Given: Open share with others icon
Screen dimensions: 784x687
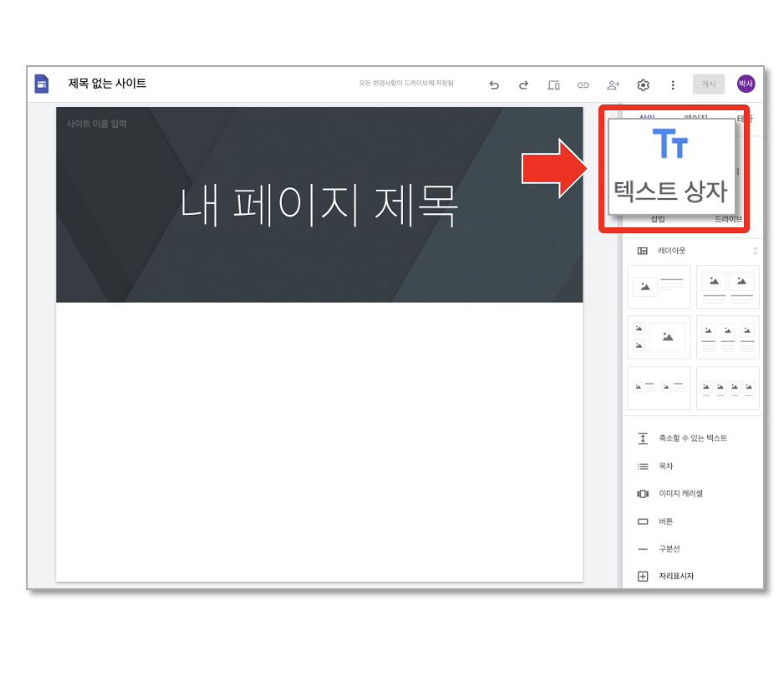Looking at the screenshot, I should pyautogui.click(x=613, y=85).
